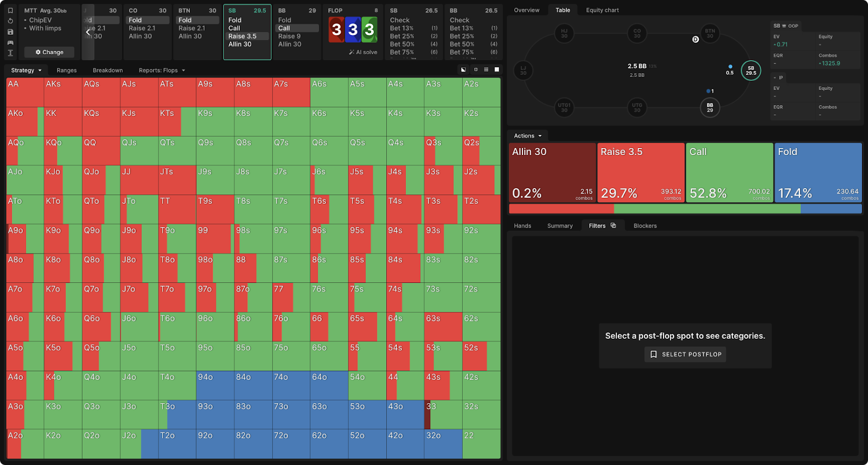Click the bookmark icon in left sidebar
This screenshot has width=868, height=465.
click(10, 10)
